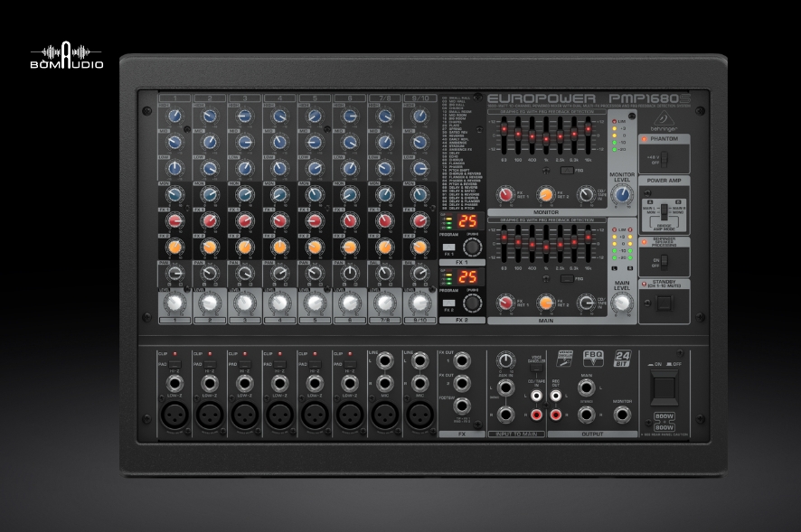The width and height of the screenshot is (801, 532).
Task: Engage the channel 1 PAD button
Action: (x=174, y=364)
